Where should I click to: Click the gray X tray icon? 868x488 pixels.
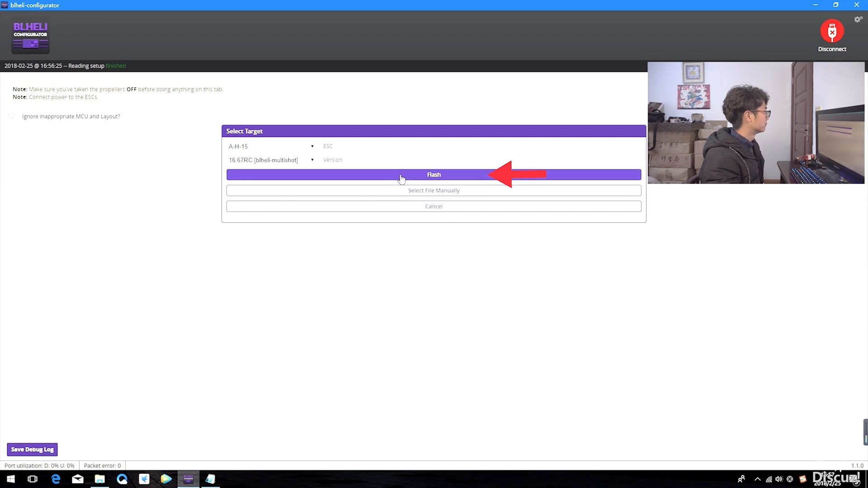790,479
